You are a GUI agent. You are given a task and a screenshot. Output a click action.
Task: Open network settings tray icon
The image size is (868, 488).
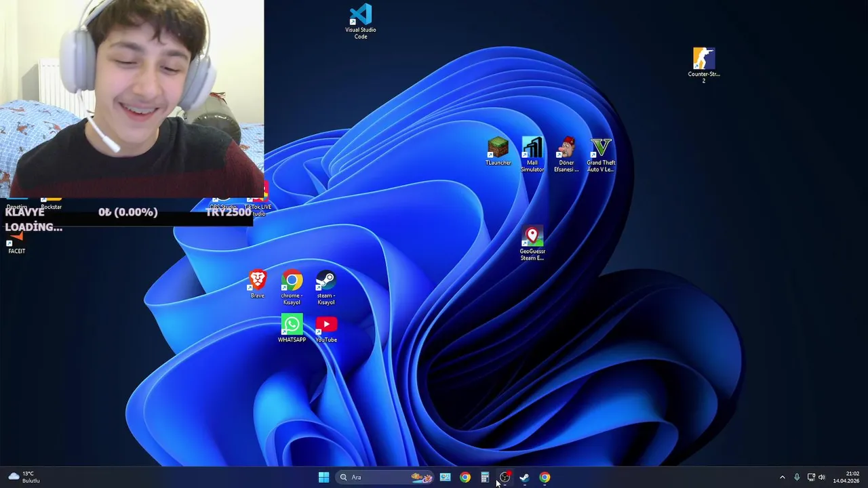(811, 477)
